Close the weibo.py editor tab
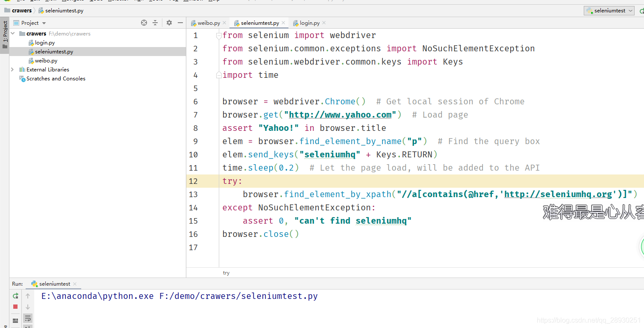The image size is (644, 328). 224,23
